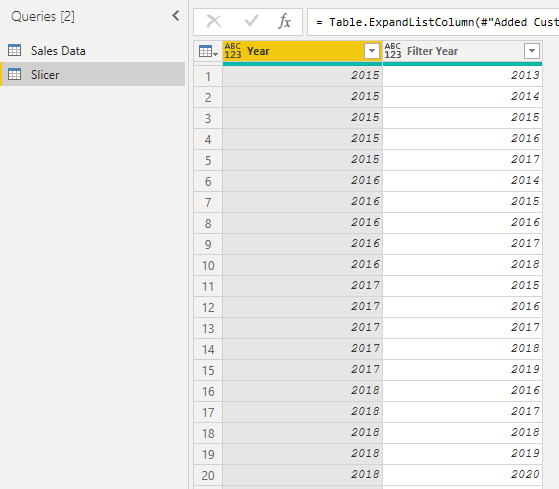
Task: Click Year cell 2016 in row 6
Action: click(x=302, y=181)
